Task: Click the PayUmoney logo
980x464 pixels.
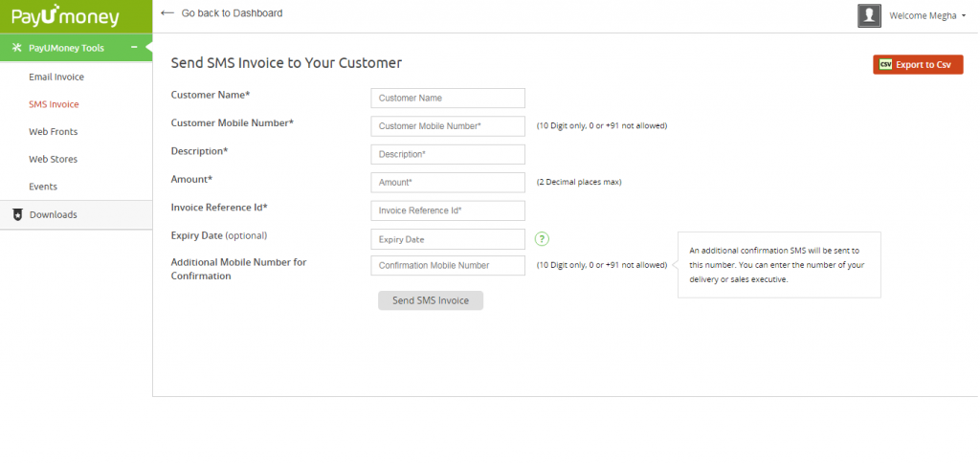Action: [65, 15]
